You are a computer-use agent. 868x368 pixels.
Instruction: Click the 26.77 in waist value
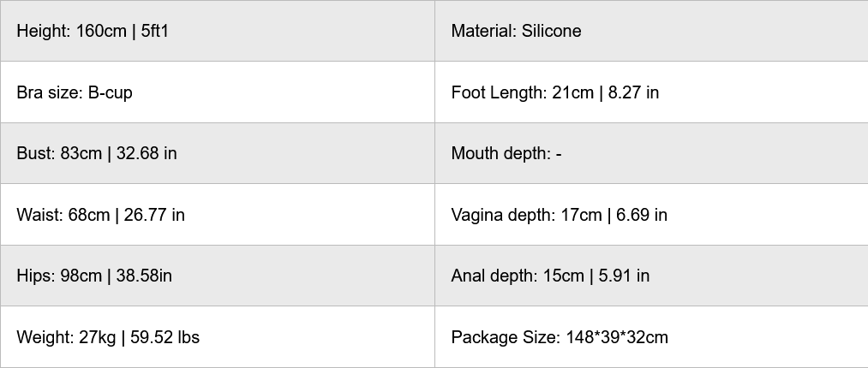pyautogui.click(x=154, y=215)
